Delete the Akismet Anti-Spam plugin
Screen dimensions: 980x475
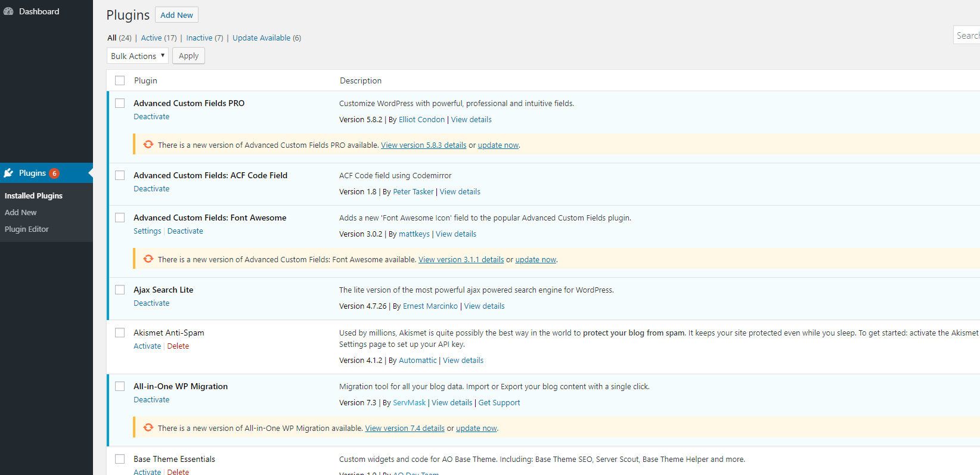(x=178, y=346)
